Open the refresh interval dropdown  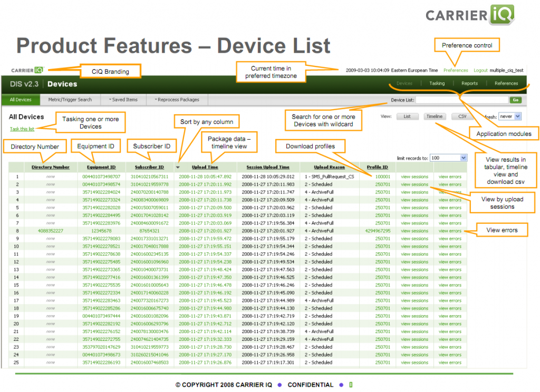click(x=509, y=116)
